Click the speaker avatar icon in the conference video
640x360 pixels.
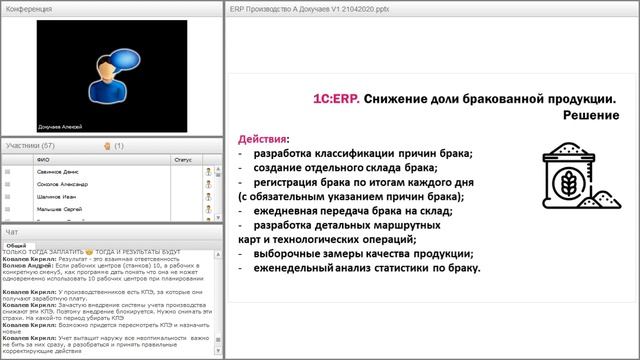click(114, 76)
